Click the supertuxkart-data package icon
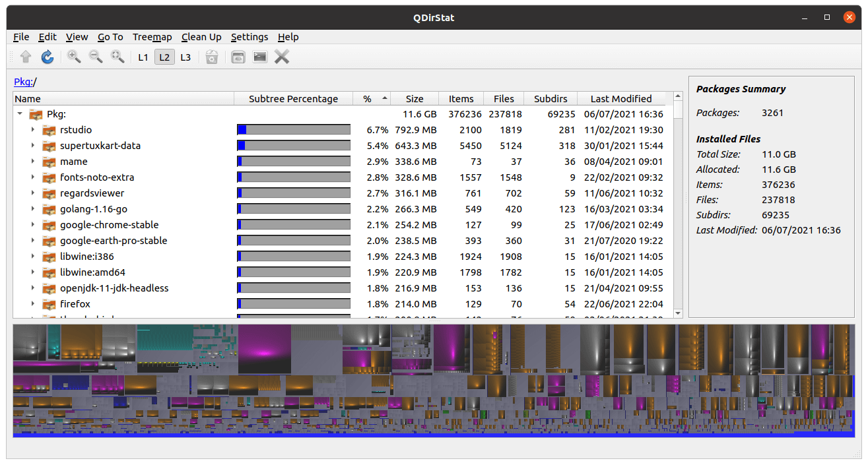Viewport: 868px width, 465px height. (x=50, y=146)
